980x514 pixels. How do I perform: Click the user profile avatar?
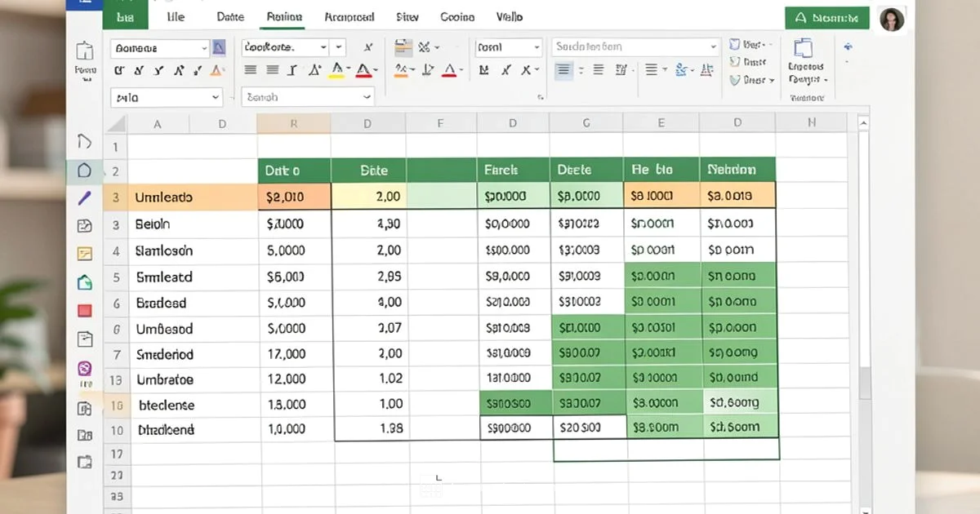[892, 19]
